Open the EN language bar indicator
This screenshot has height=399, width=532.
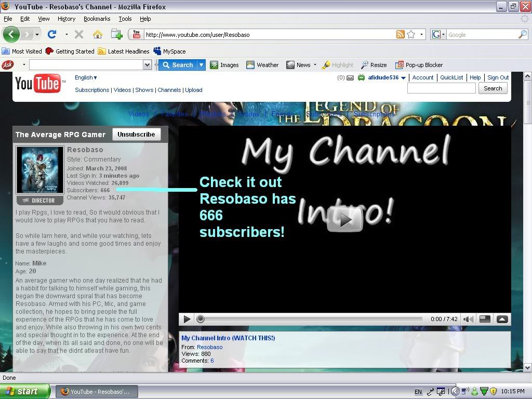point(418,392)
